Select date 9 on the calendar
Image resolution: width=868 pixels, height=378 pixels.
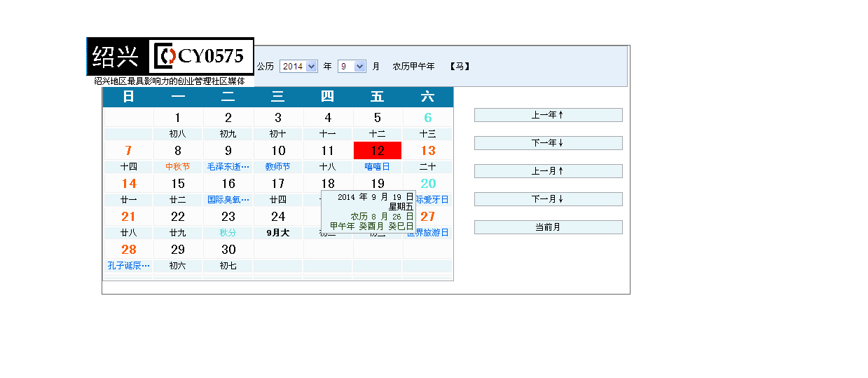click(228, 151)
